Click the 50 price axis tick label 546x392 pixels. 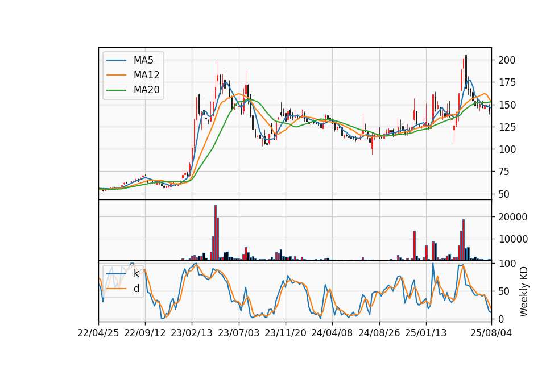[x=504, y=194]
